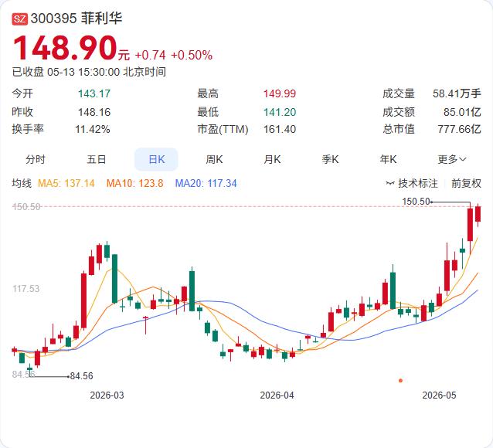
Task: Select the 季K quarterly tab
Action: [330, 159]
